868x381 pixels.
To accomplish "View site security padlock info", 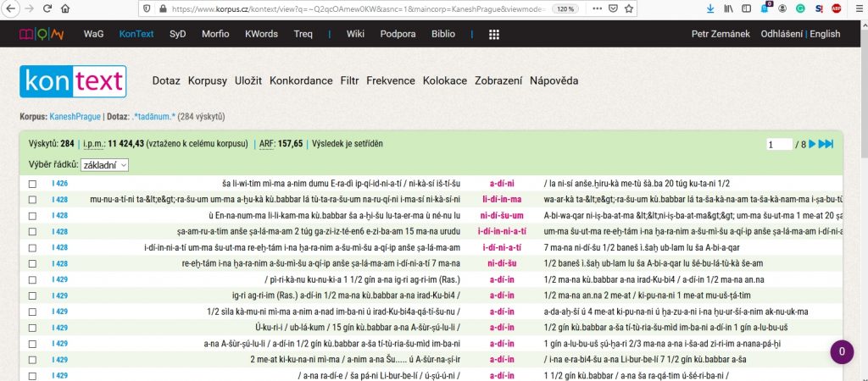I will pos(163,8).
